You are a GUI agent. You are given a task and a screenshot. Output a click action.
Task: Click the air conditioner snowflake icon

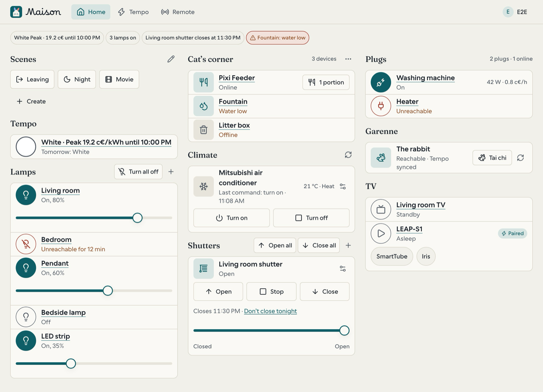click(x=204, y=187)
